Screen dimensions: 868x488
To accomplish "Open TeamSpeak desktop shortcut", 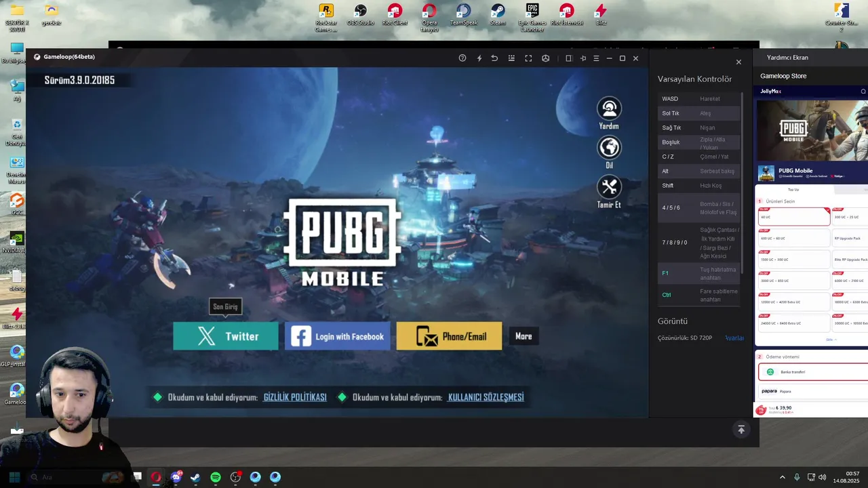I will coord(463,15).
